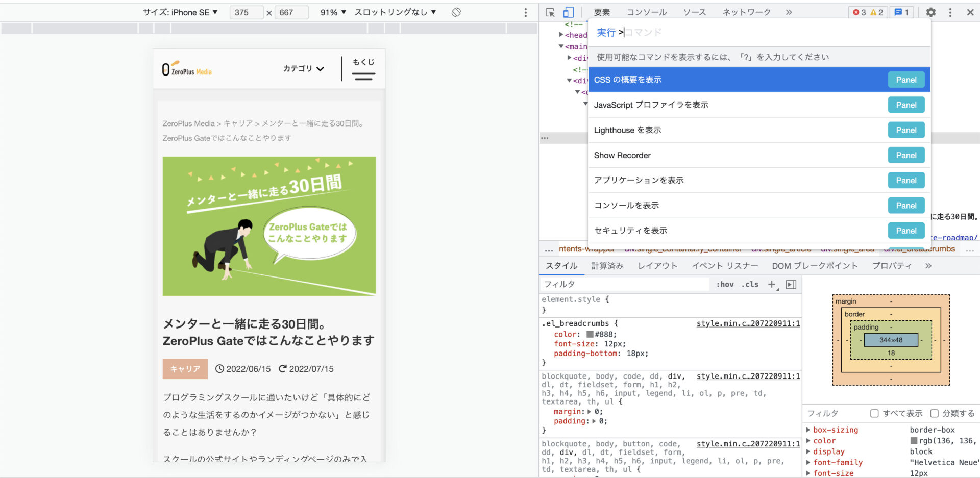This screenshot has height=478, width=980.
Task: Click the warning count badge
Action: tap(877, 12)
